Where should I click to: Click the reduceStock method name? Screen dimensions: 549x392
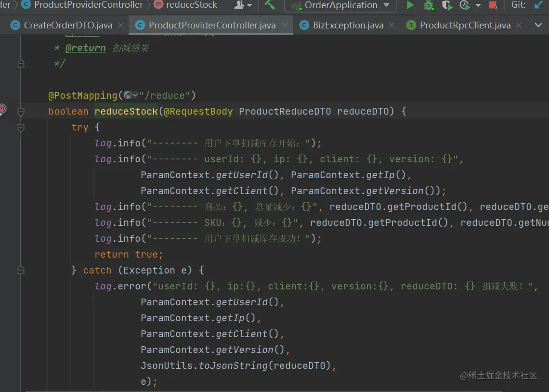[126, 112]
